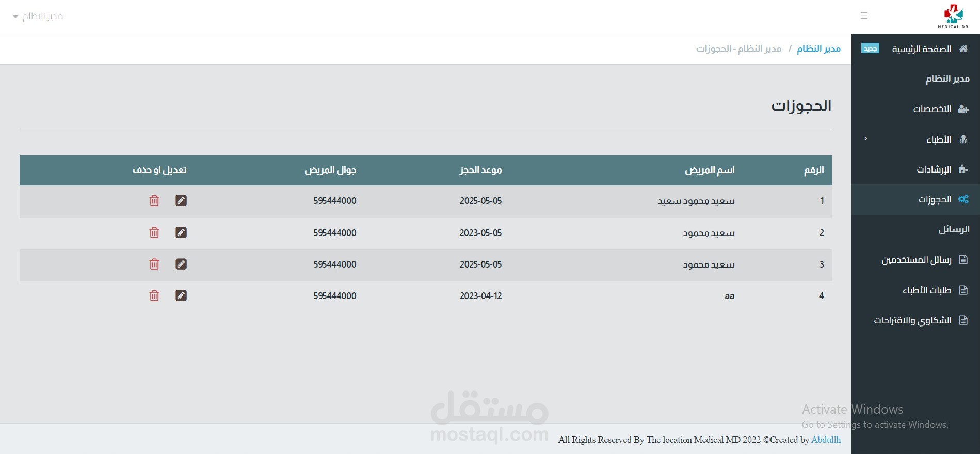Image resolution: width=980 pixels, height=454 pixels.
Task: Expand the الأطباء submenu chevron
Action: [x=866, y=139]
